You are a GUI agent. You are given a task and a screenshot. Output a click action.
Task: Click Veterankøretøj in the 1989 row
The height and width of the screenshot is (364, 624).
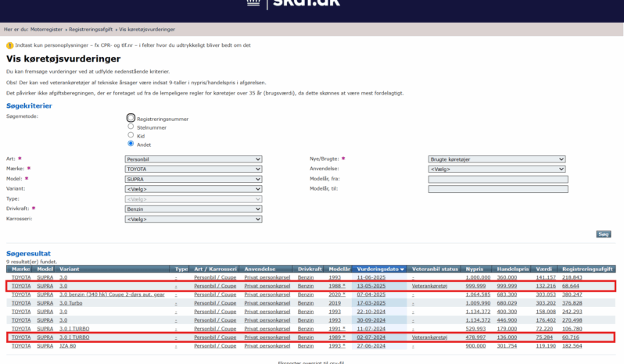(429, 337)
